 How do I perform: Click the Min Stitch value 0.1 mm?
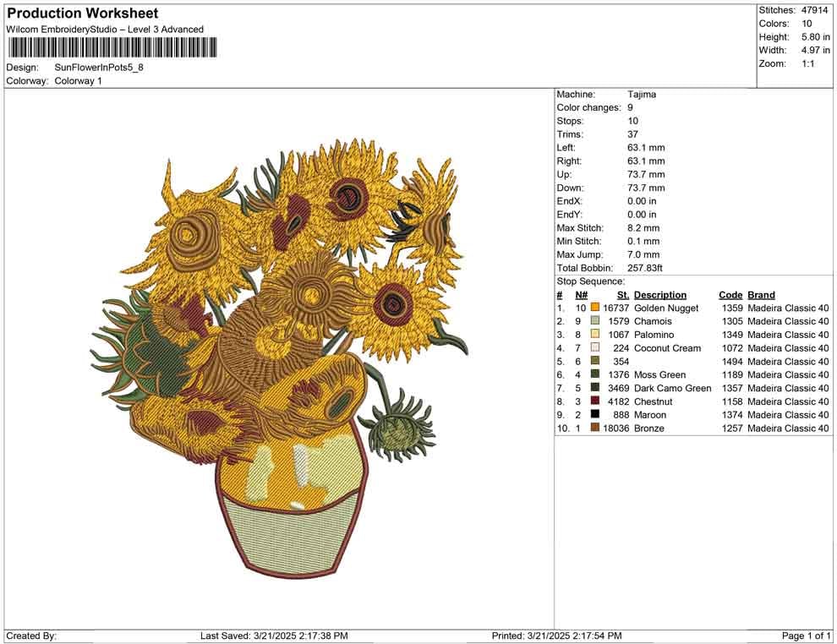tap(643, 241)
